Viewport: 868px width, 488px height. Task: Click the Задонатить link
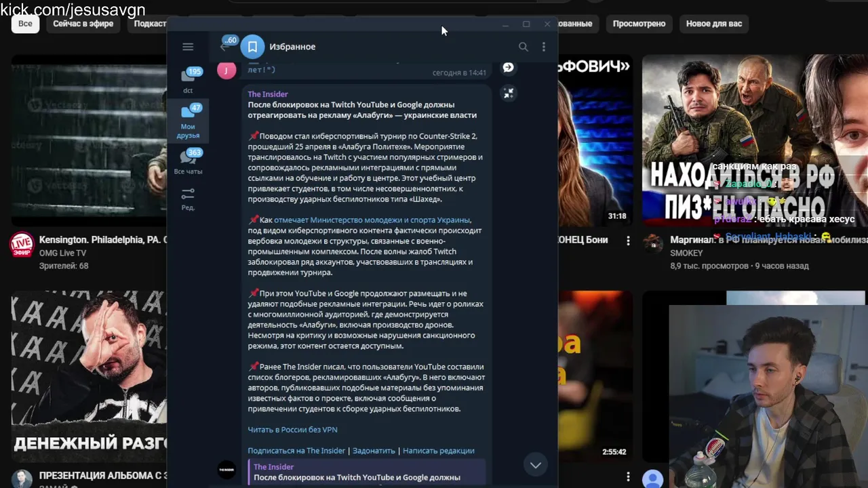(374, 451)
